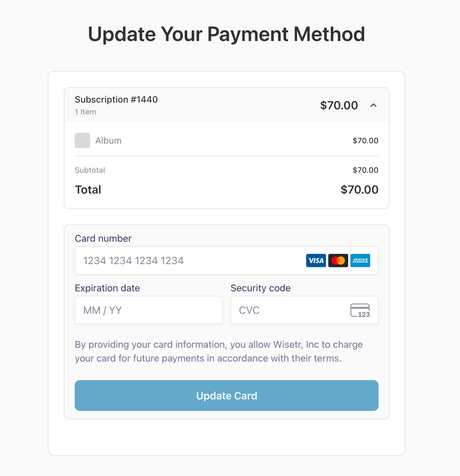
Task: Focus the MM / YY expiration field
Action: (148, 310)
